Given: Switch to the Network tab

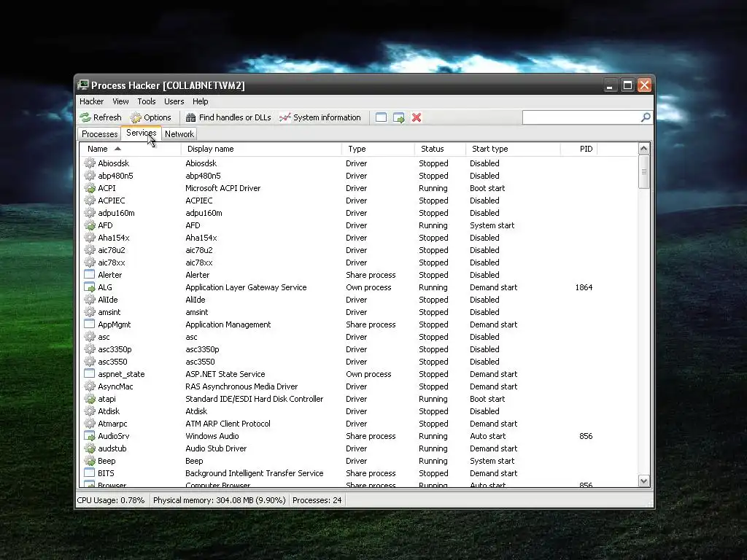Looking at the screenshot, I should click(179, 134).
